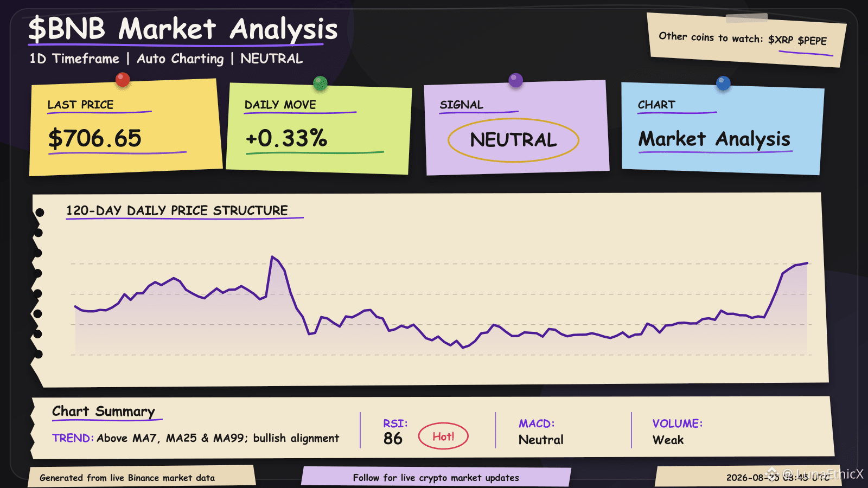Click the "DAILY MOVE" card label
The width and height of the screenshot is (868, 488).
tap(280, 105)
